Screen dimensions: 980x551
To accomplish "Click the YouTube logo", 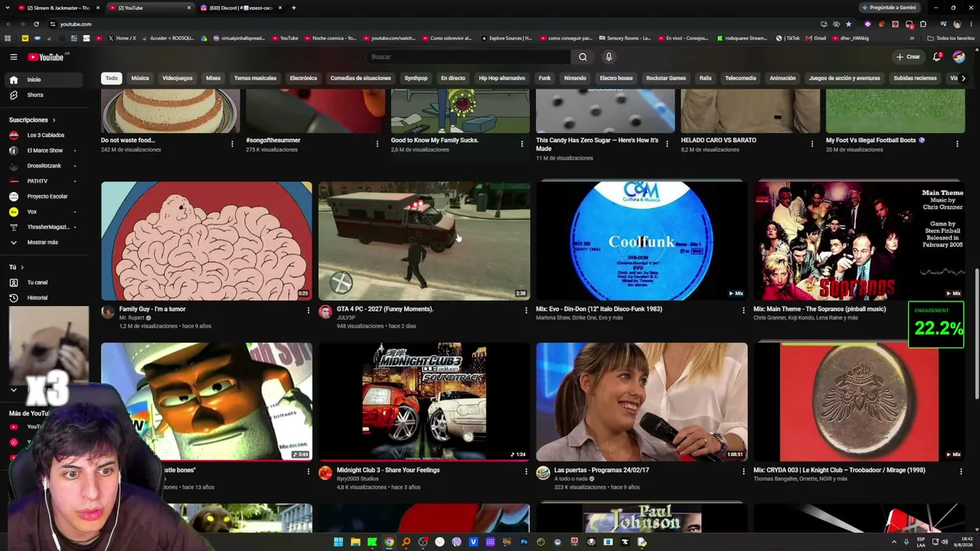I will (x=46, y=57).
